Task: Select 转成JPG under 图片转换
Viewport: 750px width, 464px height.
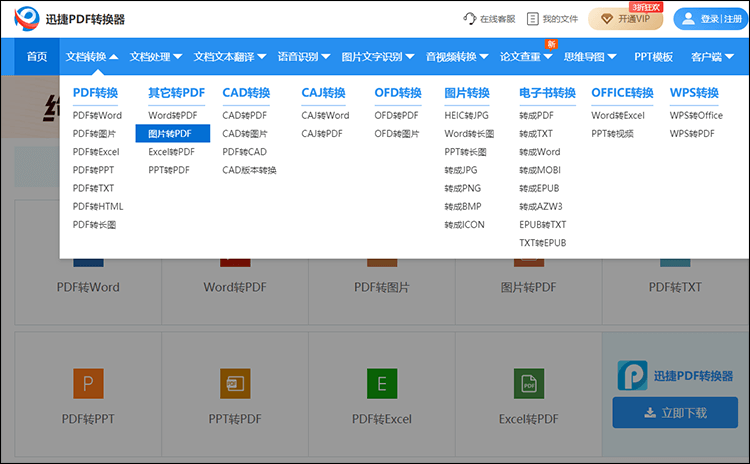Action: click(461, 170)
